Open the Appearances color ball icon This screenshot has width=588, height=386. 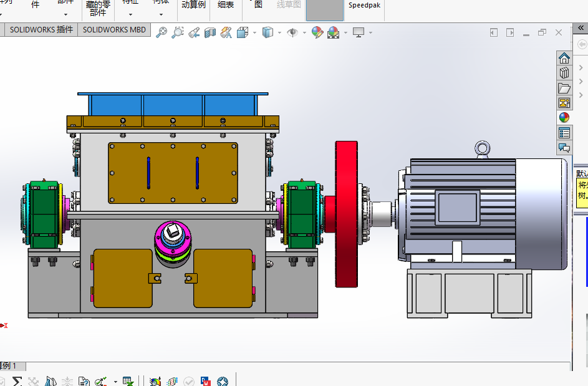point(564,117)
